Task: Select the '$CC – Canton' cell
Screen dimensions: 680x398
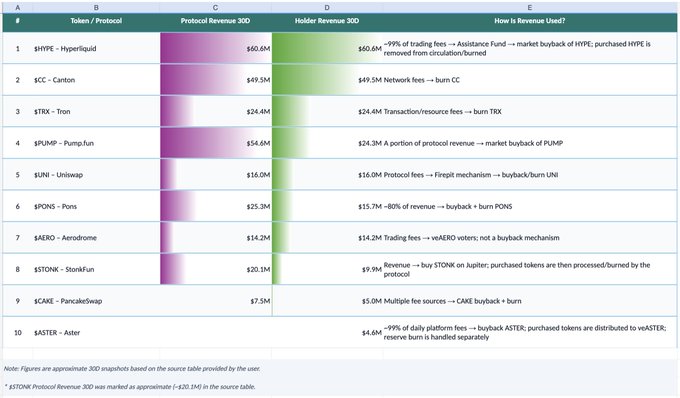Action: (x=96, y=80)
